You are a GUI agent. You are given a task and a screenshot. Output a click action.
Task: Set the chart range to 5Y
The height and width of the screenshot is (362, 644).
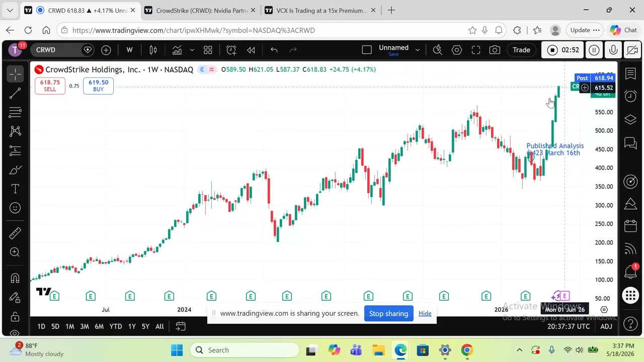(145, 327)
